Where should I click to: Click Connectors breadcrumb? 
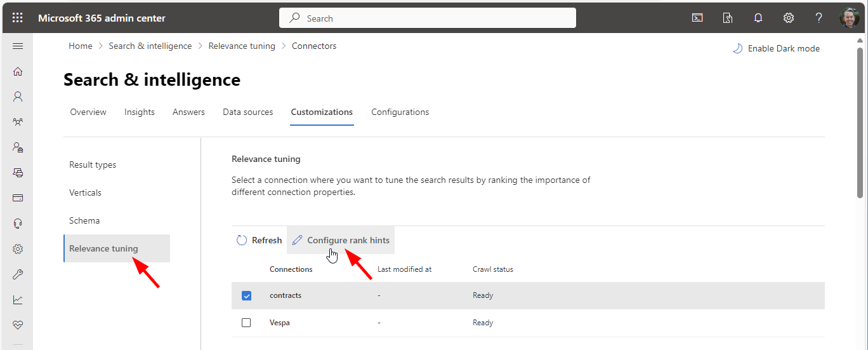(314, 46)
